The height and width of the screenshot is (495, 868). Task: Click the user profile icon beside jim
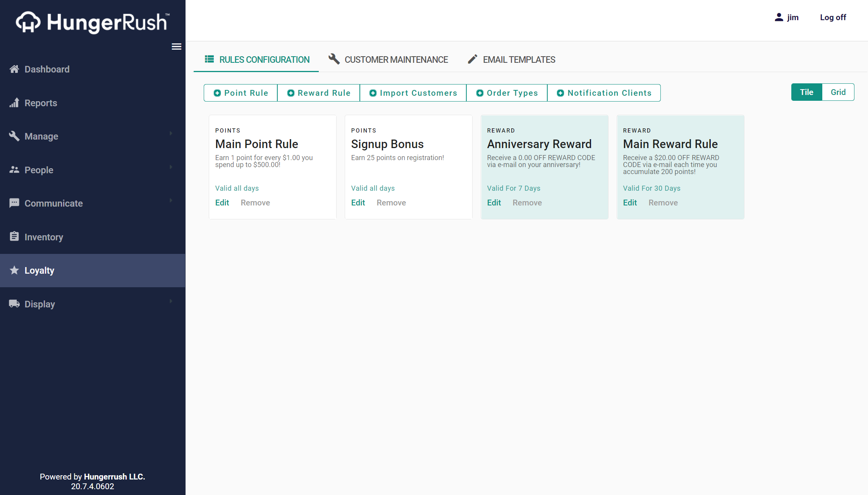pos(779,17)
